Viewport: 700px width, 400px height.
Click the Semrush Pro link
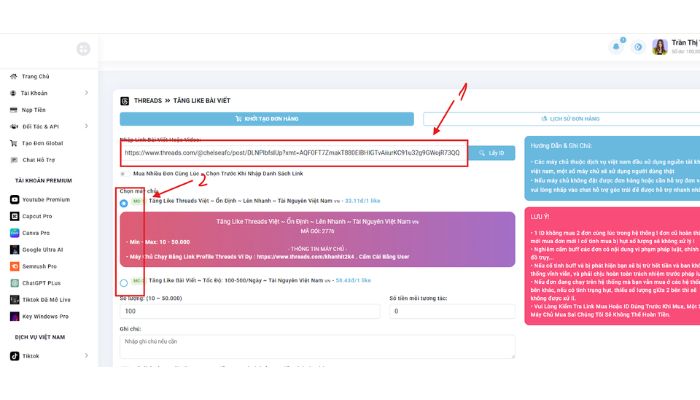point(39,267)
